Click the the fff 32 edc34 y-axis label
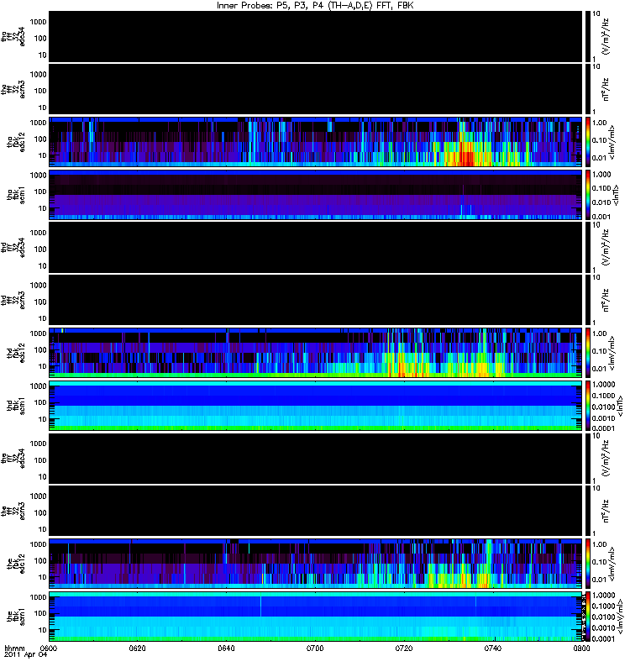The width and height of the screenshot is (630, 672). pyautogui.click(x=13, y=458)
